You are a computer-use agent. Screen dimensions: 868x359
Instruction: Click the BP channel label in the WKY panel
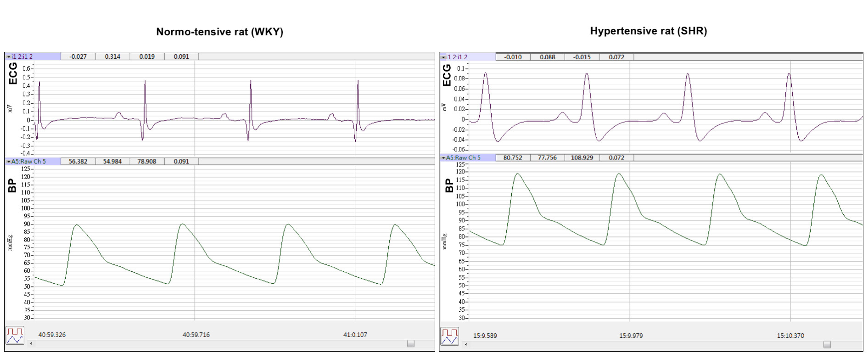pyautogui.click(x=12, y=186)
